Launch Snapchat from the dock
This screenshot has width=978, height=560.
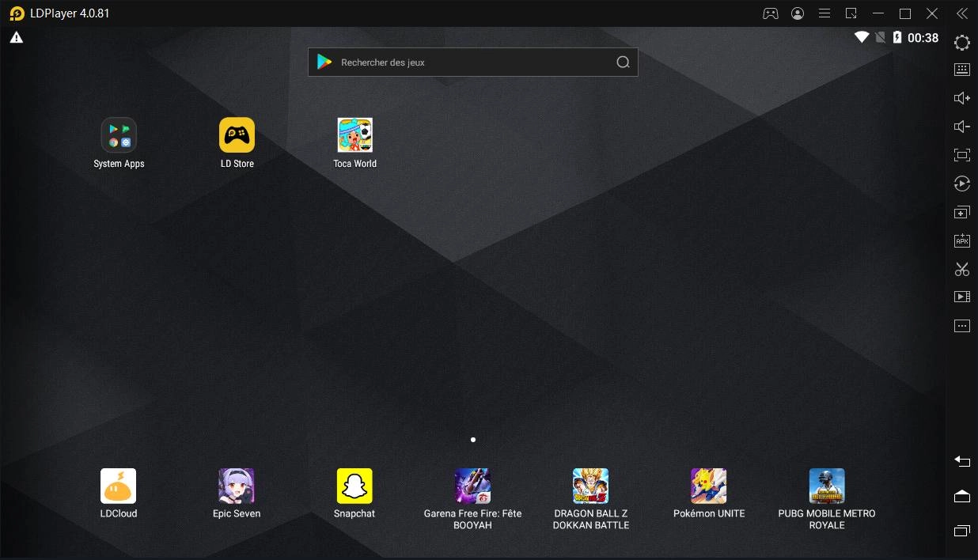pyautogui.click(x=354, y=486)
